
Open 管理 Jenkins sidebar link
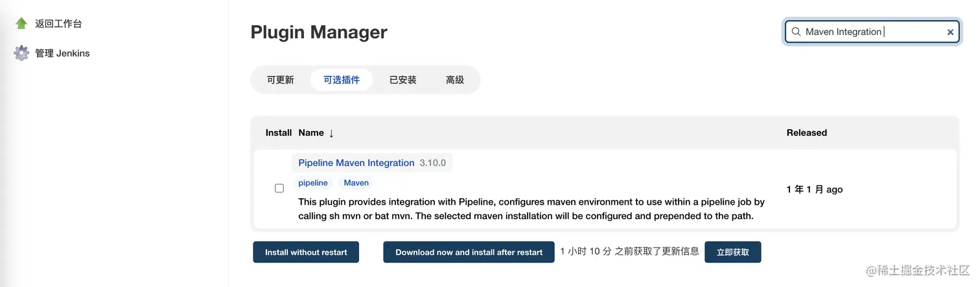click(x=62, y=53)
